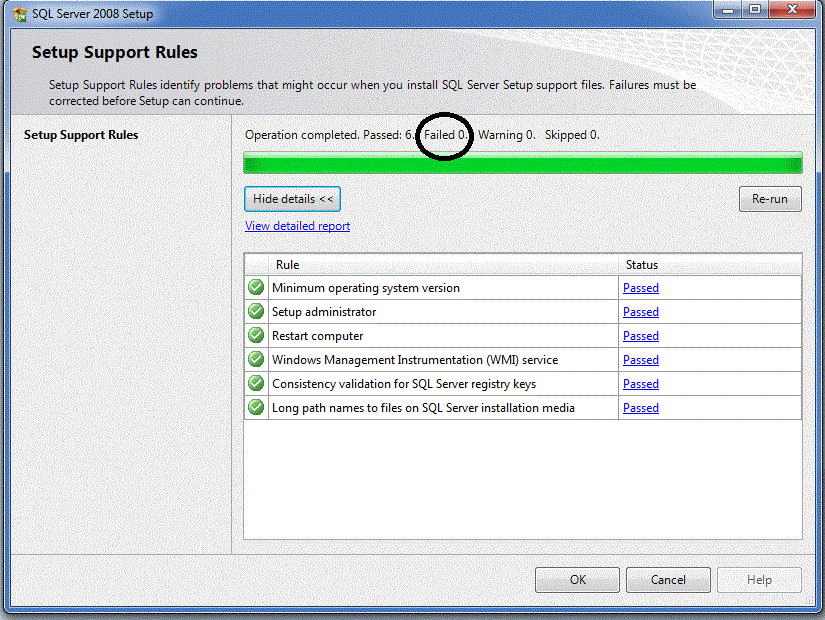Click 'Skipped 0.' in the operation summary
Viewport: 825px width, 620px height.
[x=572, y=135]
